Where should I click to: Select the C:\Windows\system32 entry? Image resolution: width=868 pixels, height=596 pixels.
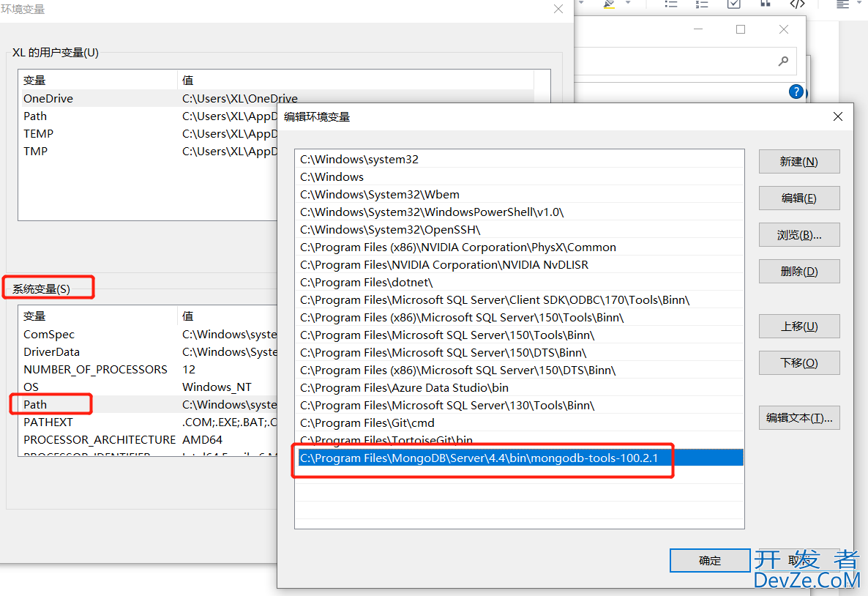[x=519, y=159]
